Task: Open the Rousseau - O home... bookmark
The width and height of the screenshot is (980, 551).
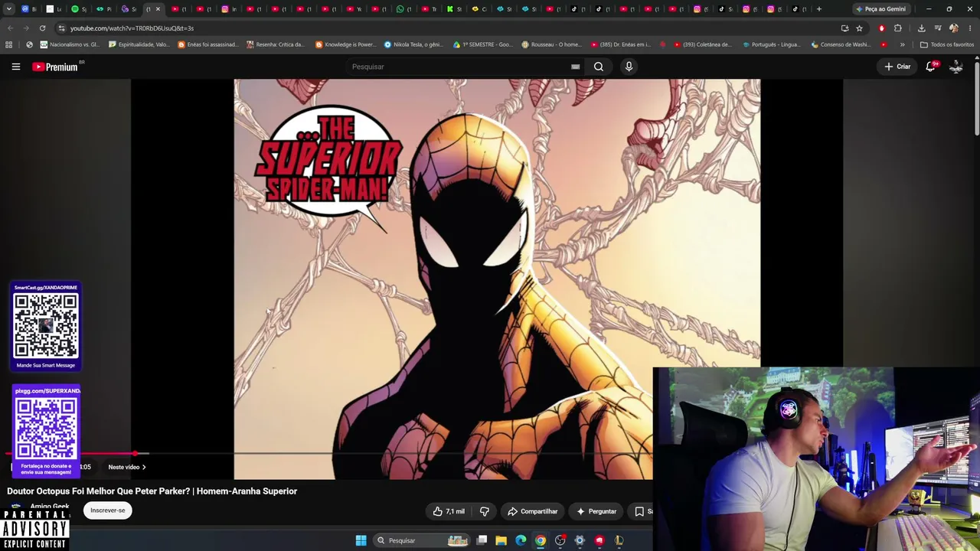Action: [x=551, y=44]
